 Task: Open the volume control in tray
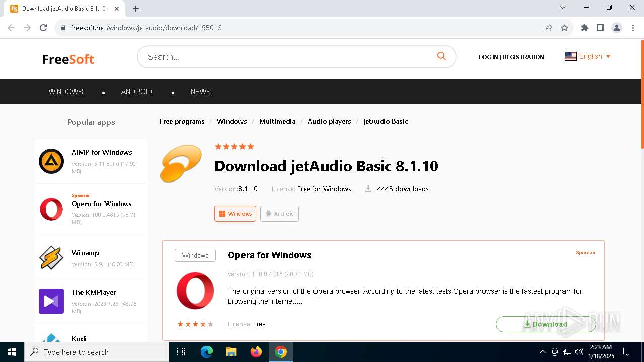point(579,352)
